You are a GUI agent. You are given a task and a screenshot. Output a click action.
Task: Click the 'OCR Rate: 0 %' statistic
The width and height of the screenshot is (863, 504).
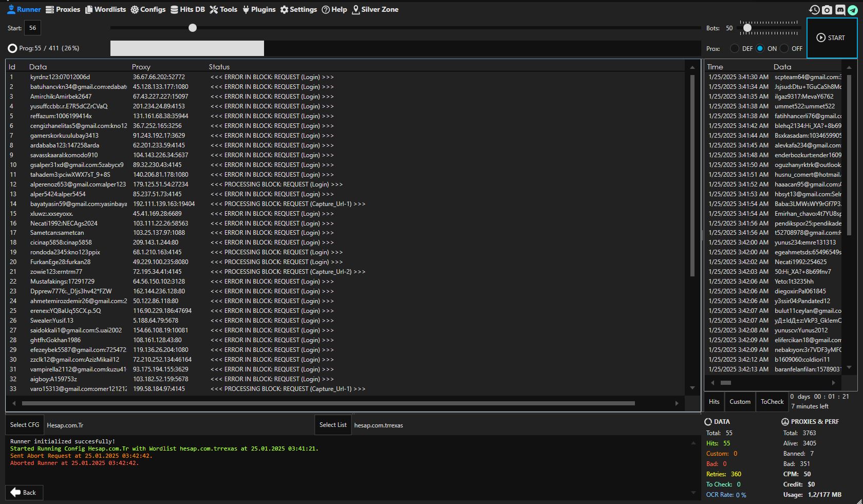[x=726, y=495]
